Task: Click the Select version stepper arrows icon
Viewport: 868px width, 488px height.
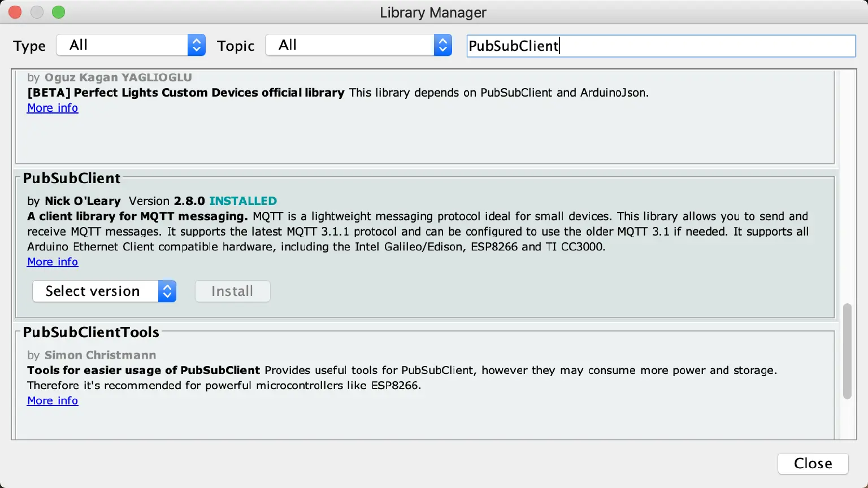Action: point(167,291)
